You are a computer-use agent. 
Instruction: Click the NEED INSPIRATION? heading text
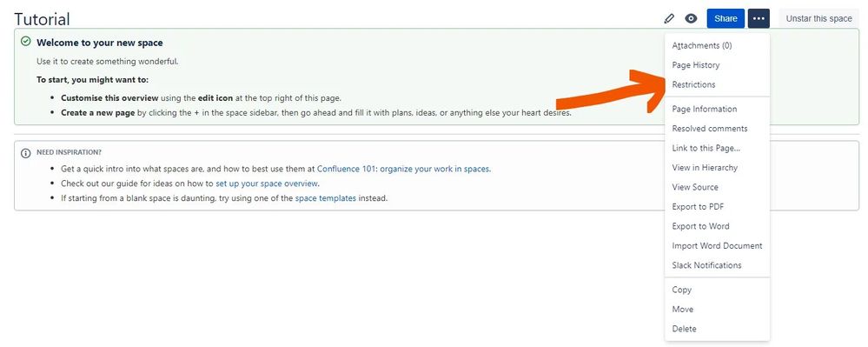[69, 152]
